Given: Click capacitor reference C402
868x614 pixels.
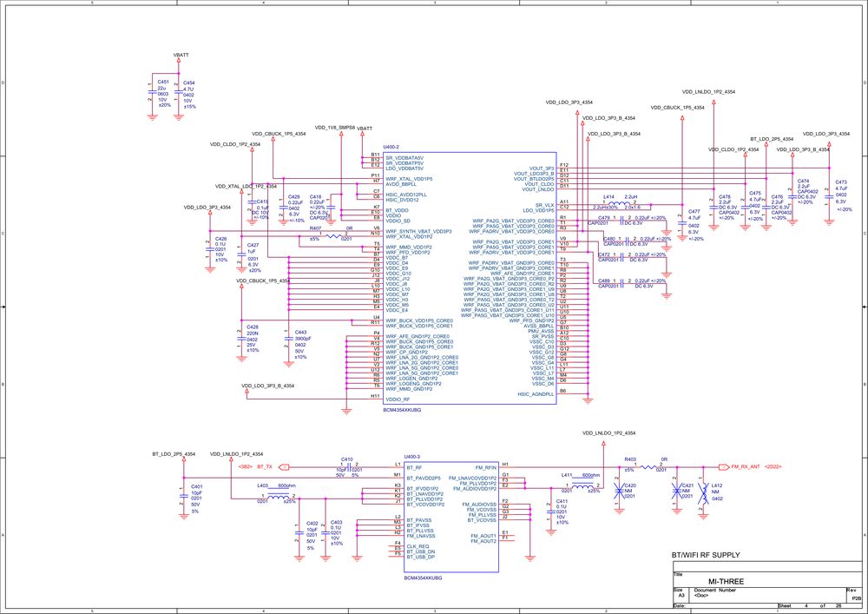Looking at the screenshot, I should 312,523.
